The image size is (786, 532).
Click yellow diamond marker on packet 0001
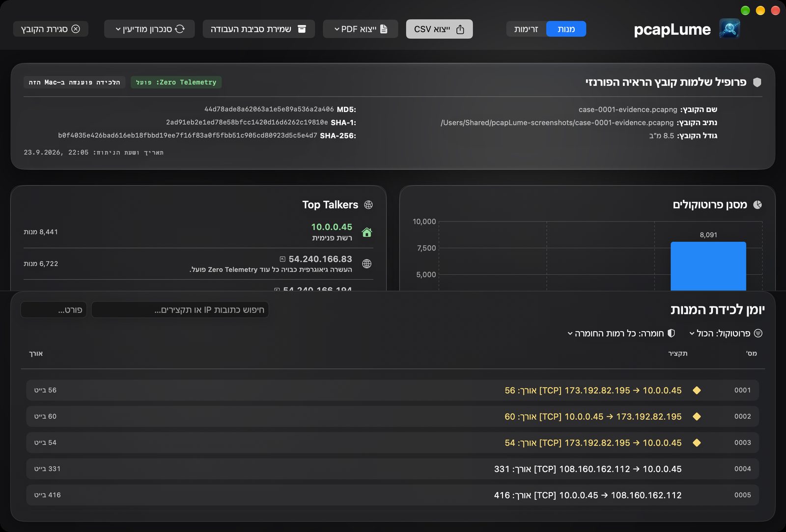pos(697,390)
